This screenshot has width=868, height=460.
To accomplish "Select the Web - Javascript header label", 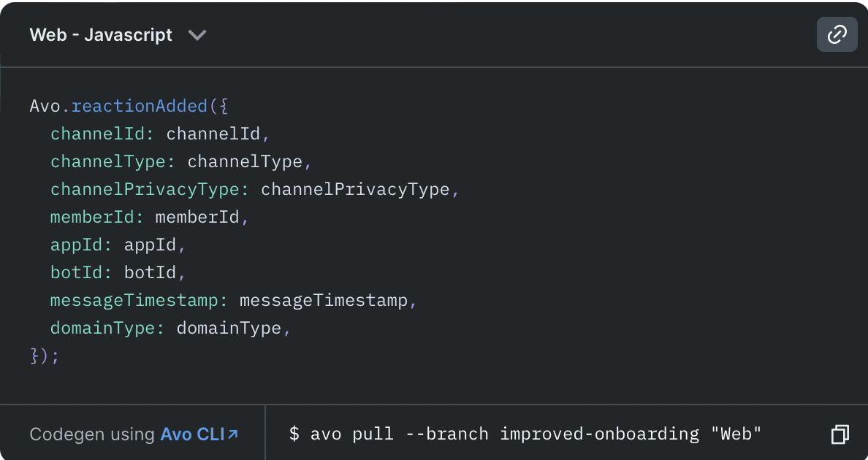I will click(100, 34).
